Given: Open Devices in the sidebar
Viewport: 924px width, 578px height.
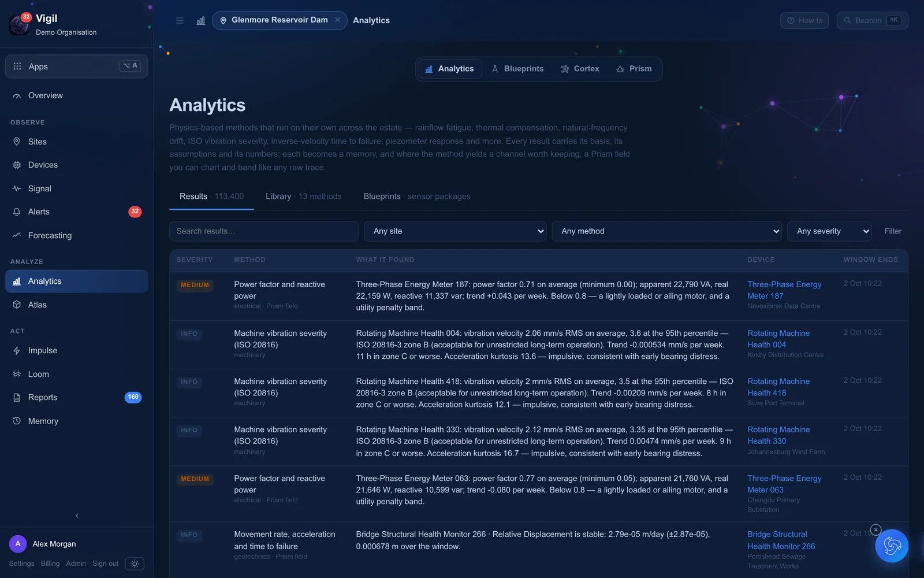Looking at the screenshot, I should (x=77, y=165).
